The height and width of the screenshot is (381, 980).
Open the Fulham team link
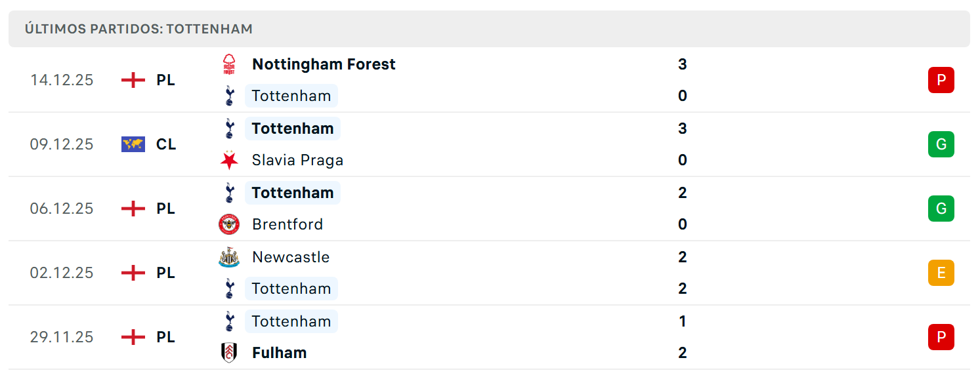click(279, 353)
